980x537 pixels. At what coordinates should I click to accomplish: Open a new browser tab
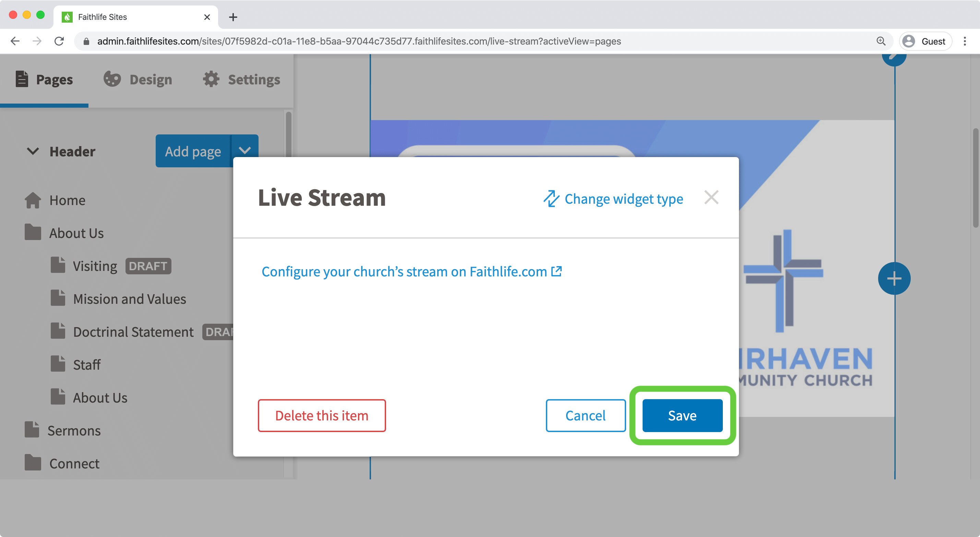click(x=233, y=17)
